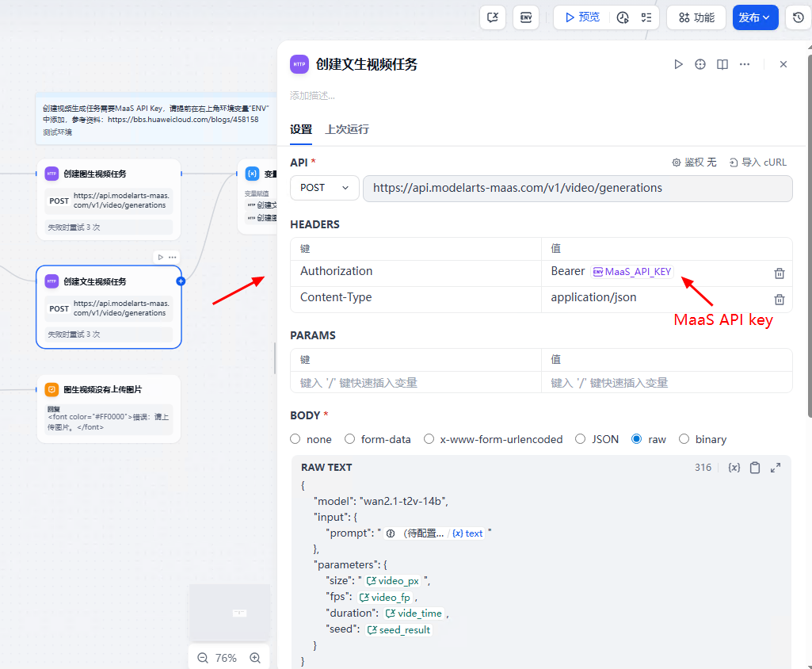Click the PARAMS key input field

coord(416,383)
